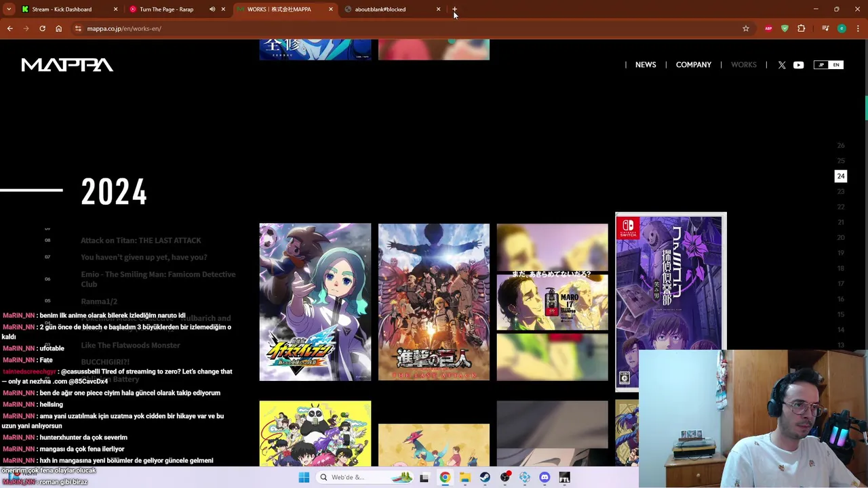This screenshot has height=488, width=868.
Task: Open the Adblock Plus extension
Action: 768,28
